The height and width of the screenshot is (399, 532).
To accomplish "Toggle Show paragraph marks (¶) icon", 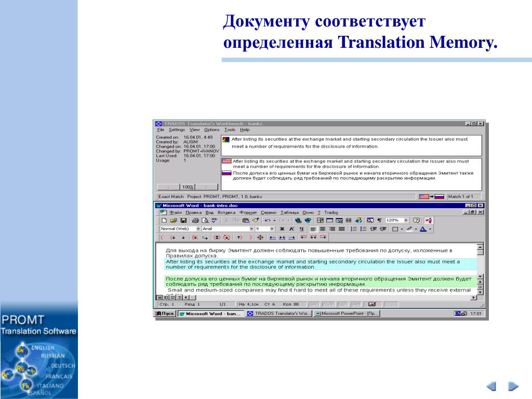I will pyautogui.click(x=380, y=220).
